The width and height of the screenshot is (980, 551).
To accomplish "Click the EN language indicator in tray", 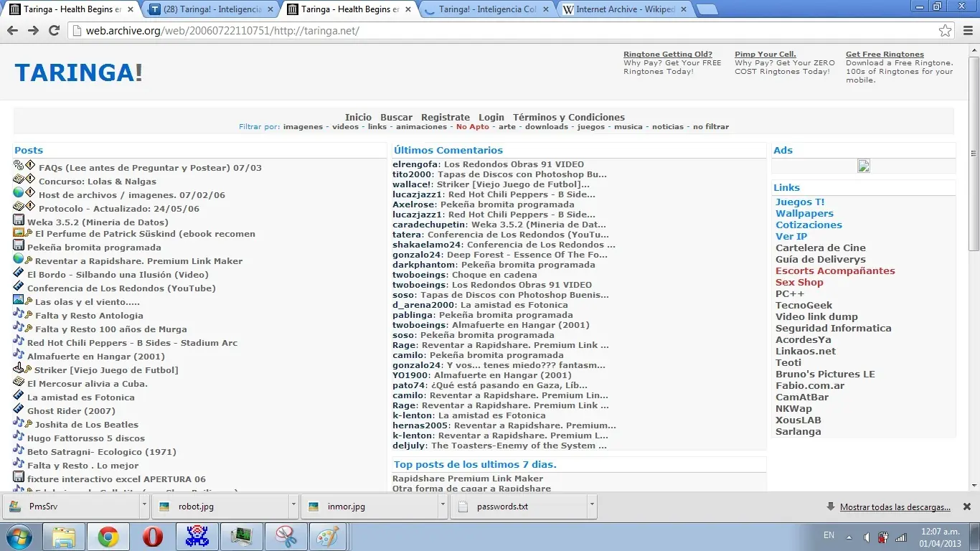I will click(x=829, y=536).
